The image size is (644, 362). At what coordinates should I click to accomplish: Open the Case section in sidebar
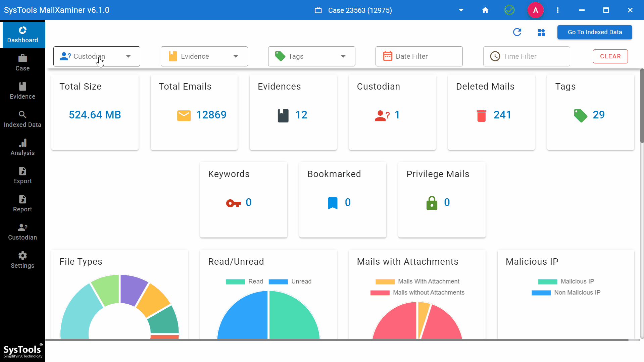(x=22, y=62)
